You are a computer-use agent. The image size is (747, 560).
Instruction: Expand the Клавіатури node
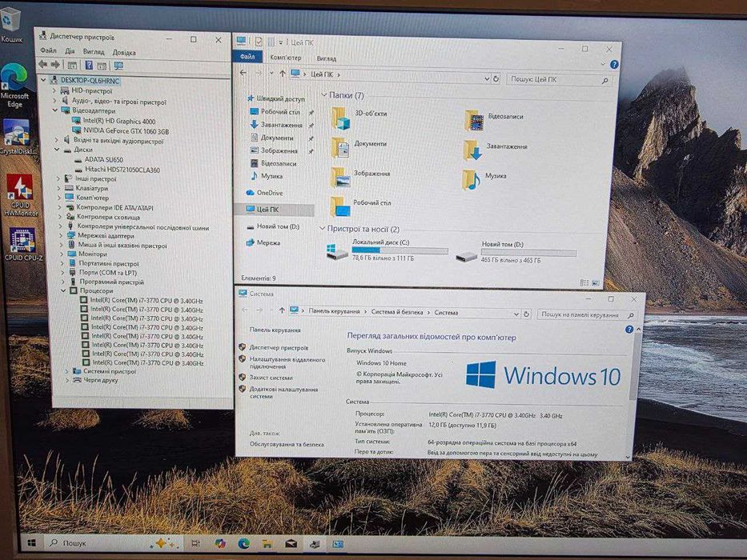pyautogui.click(x=59, y=189)
